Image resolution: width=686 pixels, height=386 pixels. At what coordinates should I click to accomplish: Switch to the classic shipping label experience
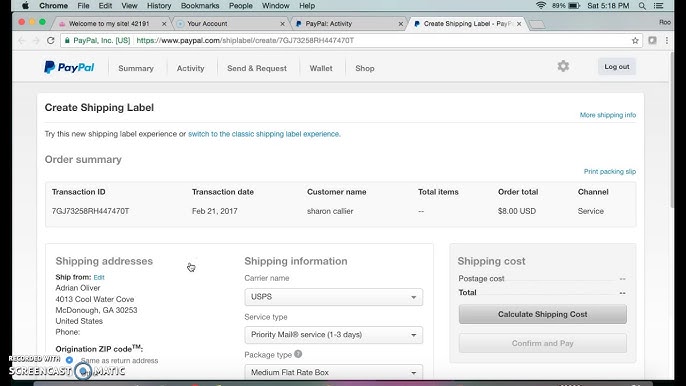[x=264, y=134]
